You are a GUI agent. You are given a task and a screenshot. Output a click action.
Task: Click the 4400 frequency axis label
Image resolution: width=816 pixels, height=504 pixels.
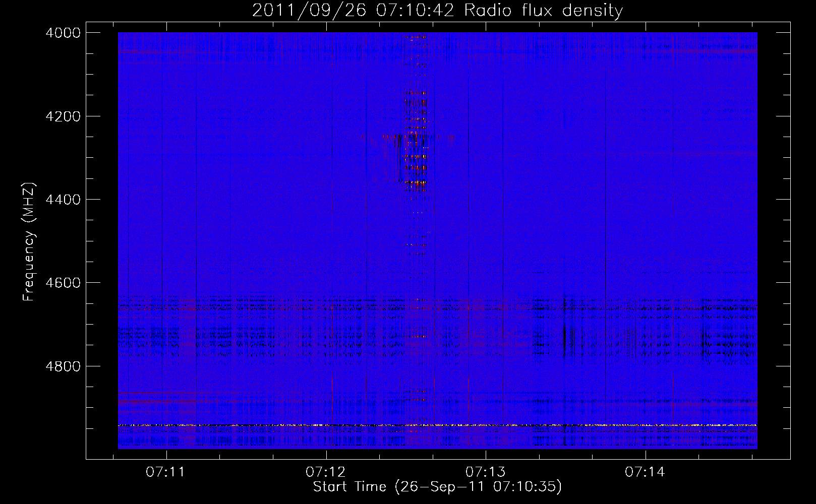(63, 200)
